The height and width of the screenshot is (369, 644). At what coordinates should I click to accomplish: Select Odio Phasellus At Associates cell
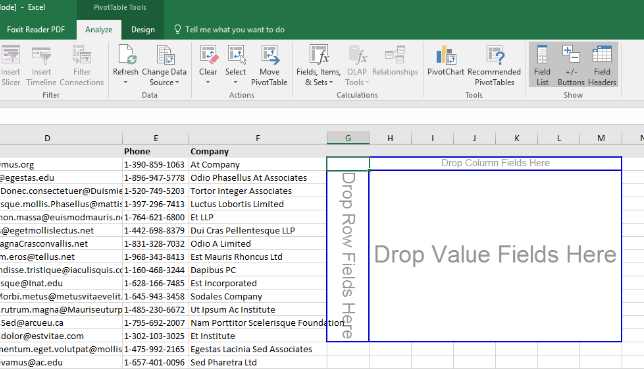click(x=258, y=178)
